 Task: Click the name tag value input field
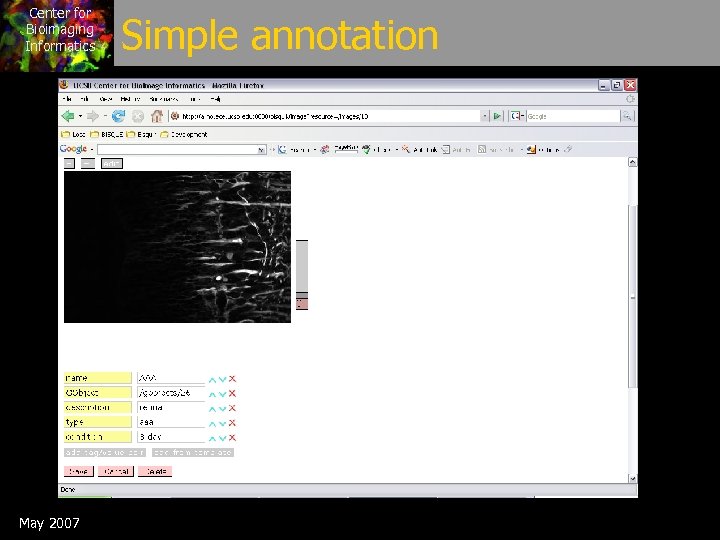click(171, 378)
